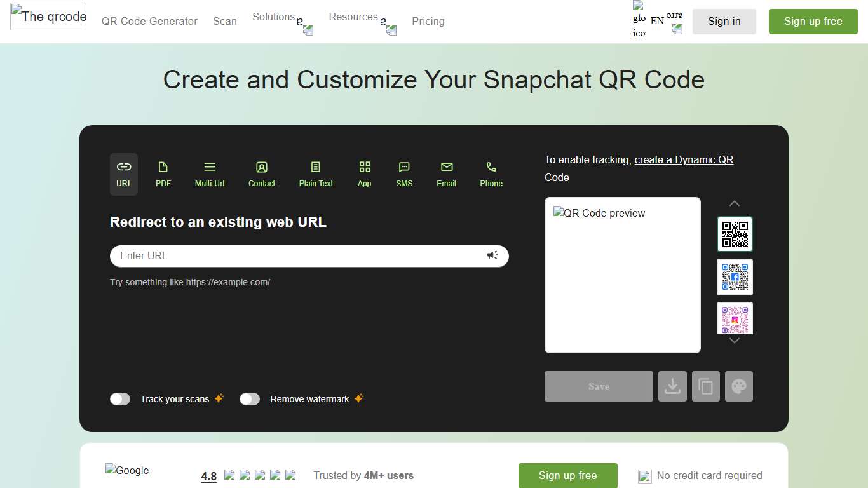Viewport: 868px width, 488px height.
Task: Select the Plain Text QR code type
Action: (315, 173)
